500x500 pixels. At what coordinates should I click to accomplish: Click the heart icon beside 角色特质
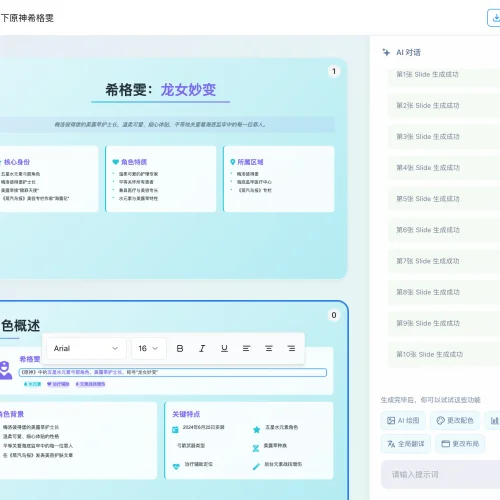coord(116,162)
